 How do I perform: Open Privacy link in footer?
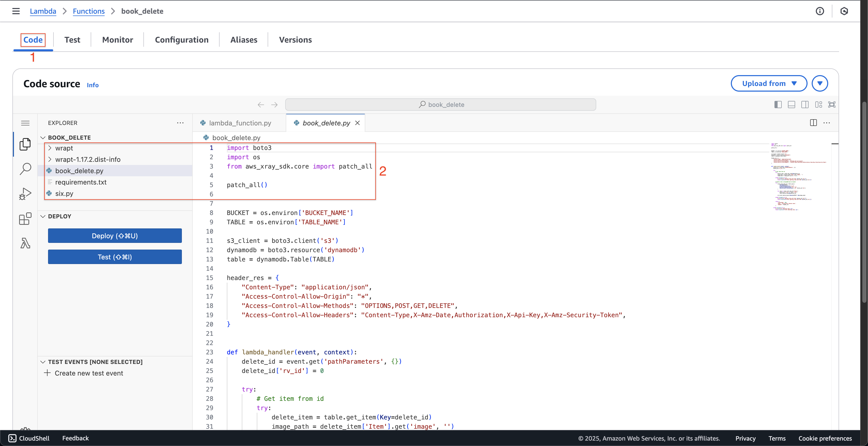745,438
